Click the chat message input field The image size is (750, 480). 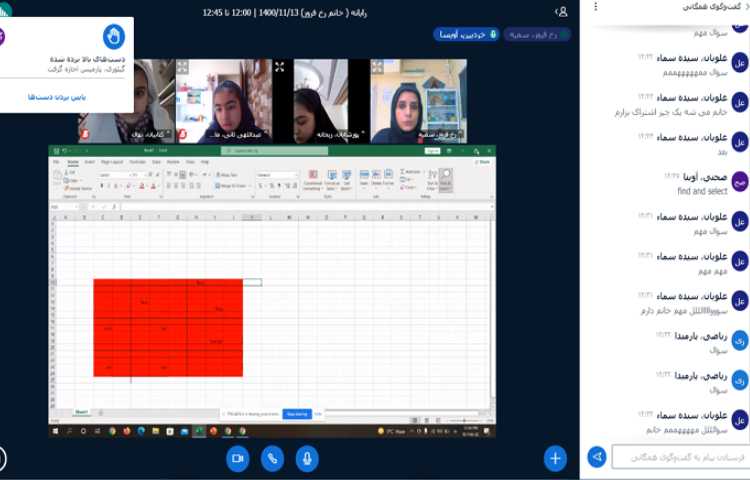pos(680,457)
